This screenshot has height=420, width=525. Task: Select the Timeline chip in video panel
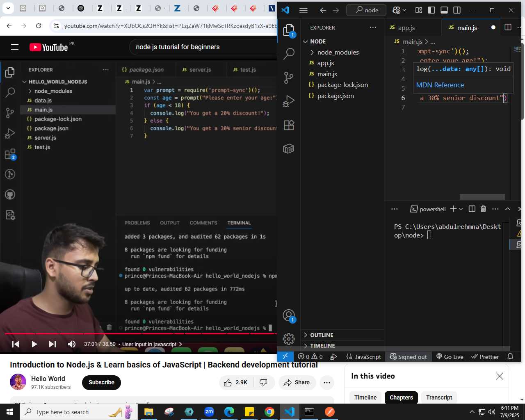coord(365,397)
